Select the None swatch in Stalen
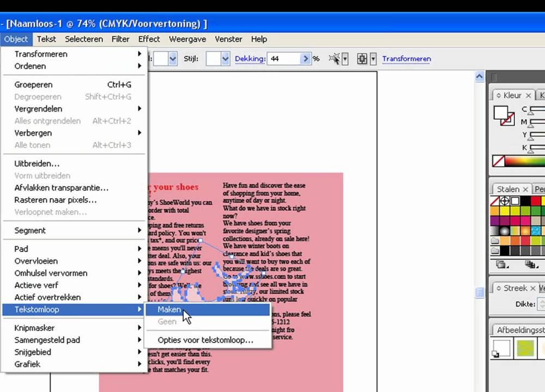Screen dimensions: 545x392 (x=495, y=201)
